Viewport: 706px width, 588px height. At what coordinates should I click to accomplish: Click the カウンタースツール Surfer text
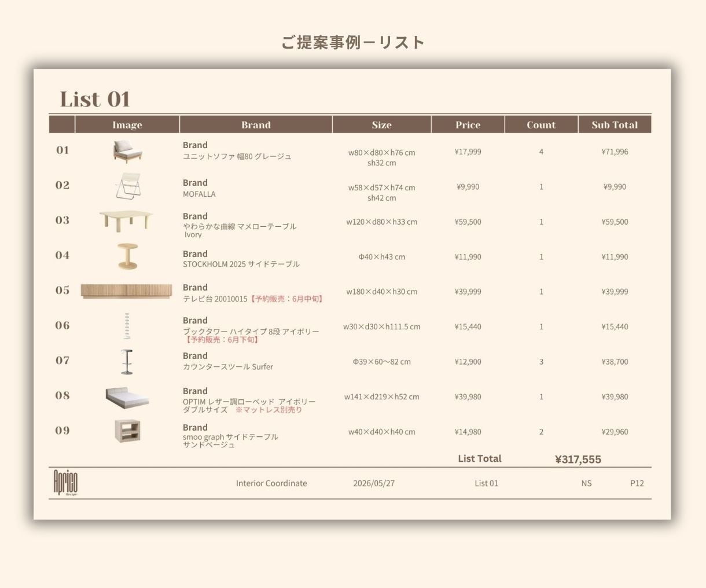[x=228, y=366]
